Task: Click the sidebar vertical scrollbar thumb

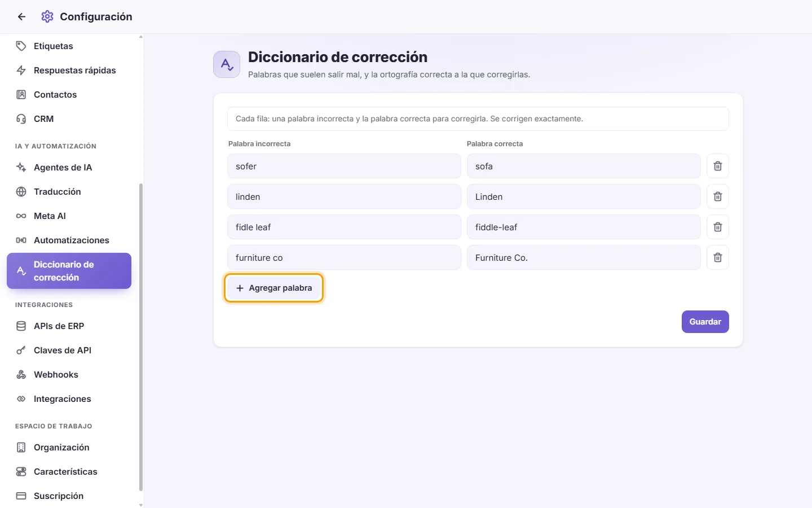Action: click(x=141, y=337)
